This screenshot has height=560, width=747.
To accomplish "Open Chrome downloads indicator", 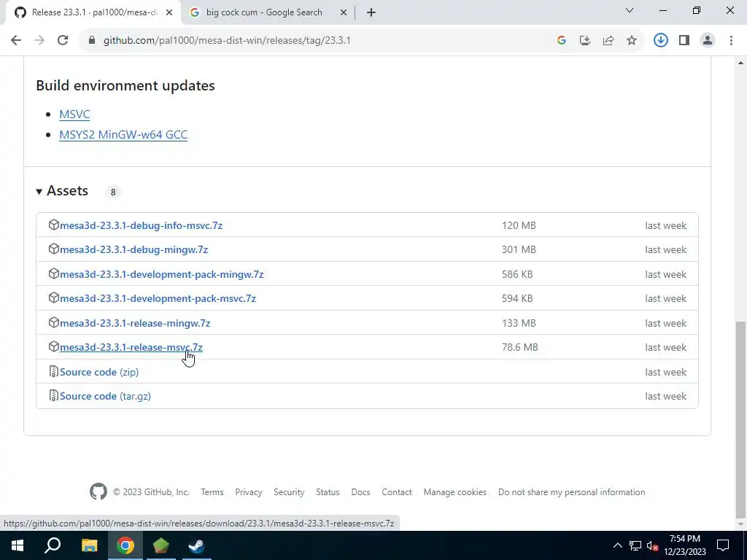I will click(x=660, y=41).
